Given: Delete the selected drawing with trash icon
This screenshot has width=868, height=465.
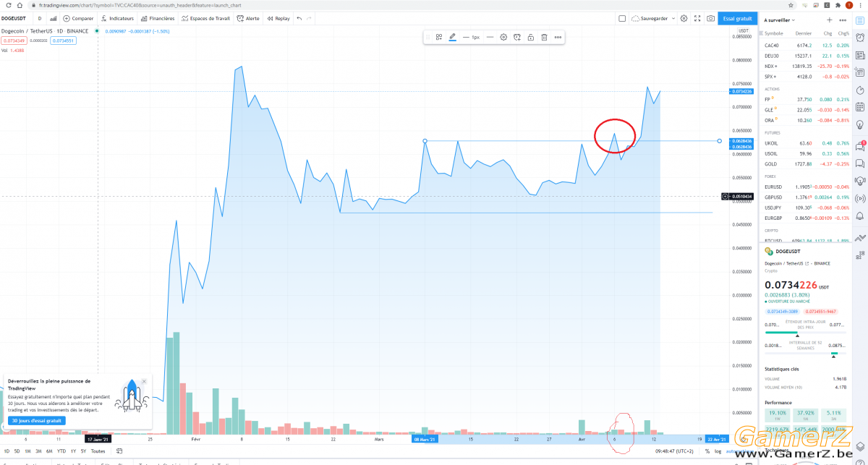Looking at the screenshot, I should pyautogui.click(x=544, y=37).
